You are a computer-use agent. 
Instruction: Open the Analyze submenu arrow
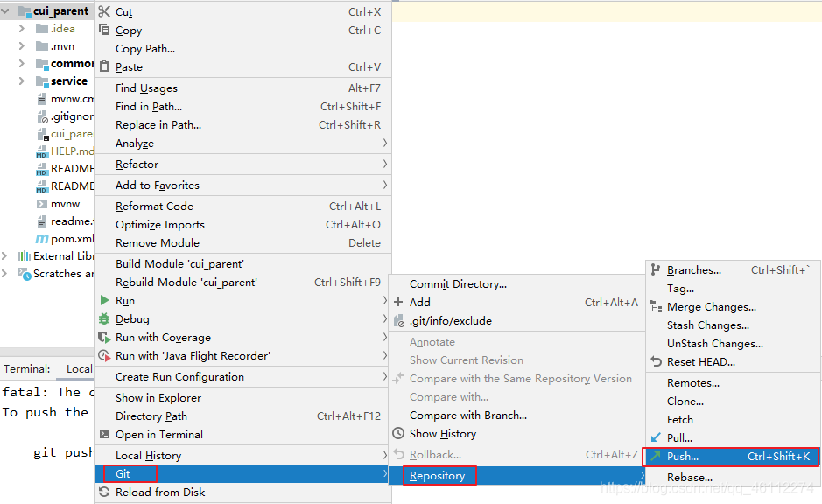[385, 143]
